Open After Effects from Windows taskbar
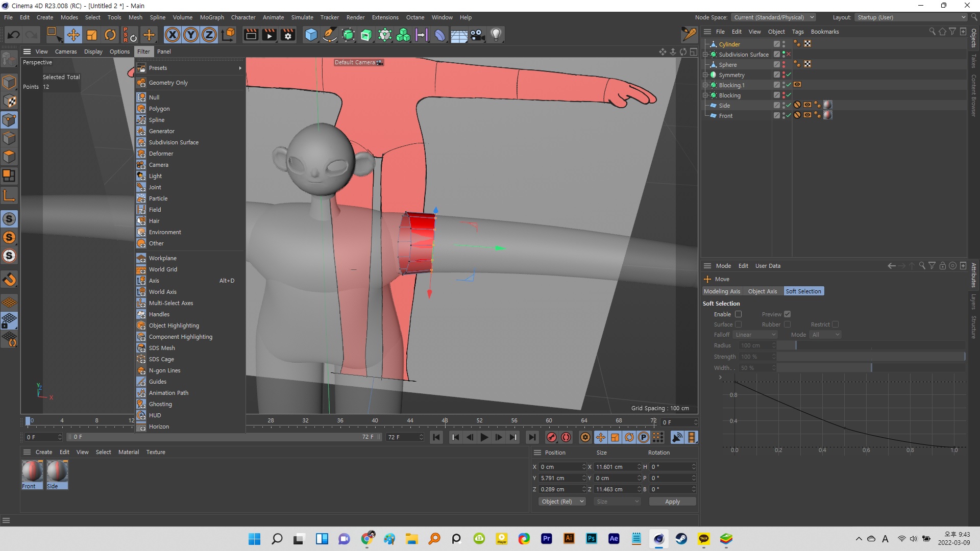 pos(614,538)
